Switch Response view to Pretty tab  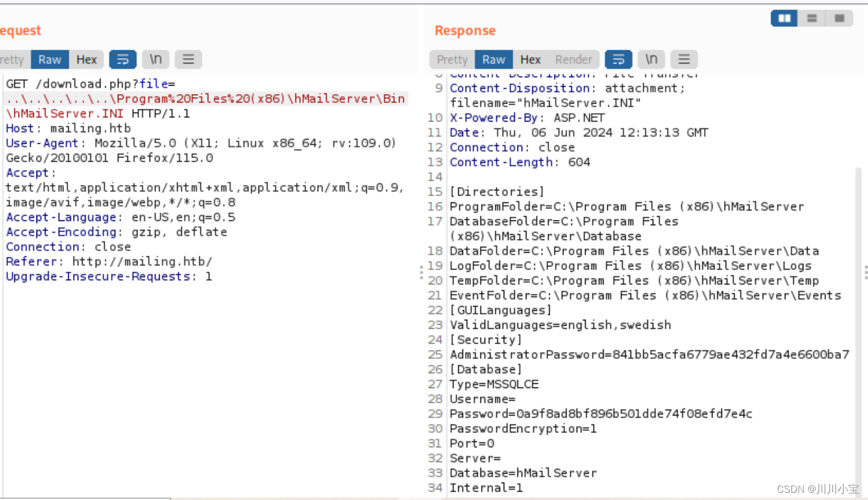click(452, 59)
